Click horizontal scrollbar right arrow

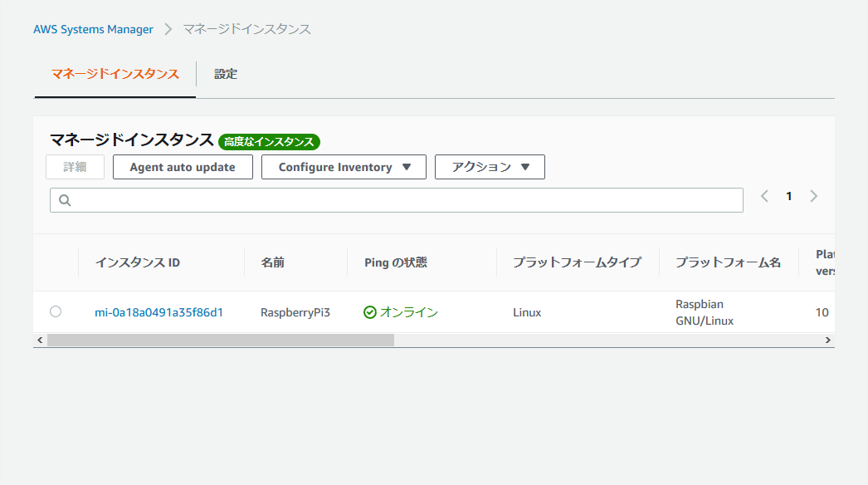tap(827, 340)
